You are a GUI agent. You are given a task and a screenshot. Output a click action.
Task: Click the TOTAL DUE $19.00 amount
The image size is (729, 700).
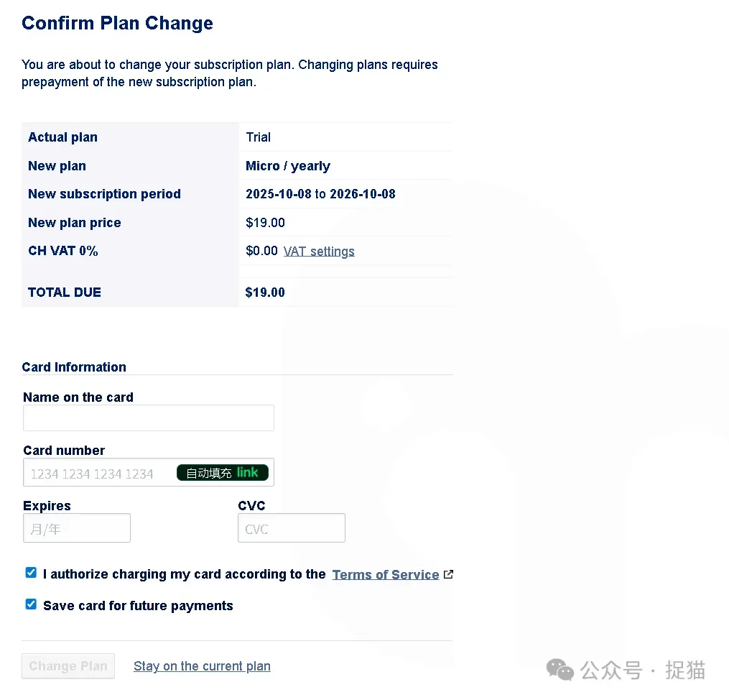(265, 293)
